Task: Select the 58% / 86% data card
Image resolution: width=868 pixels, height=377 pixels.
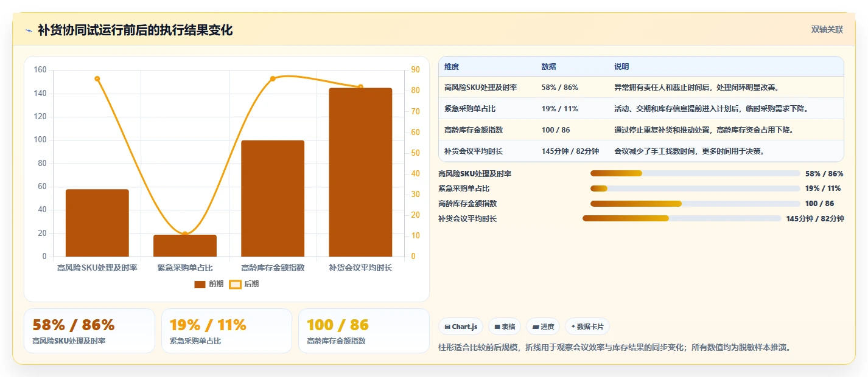Action: (x=89, y=331)
